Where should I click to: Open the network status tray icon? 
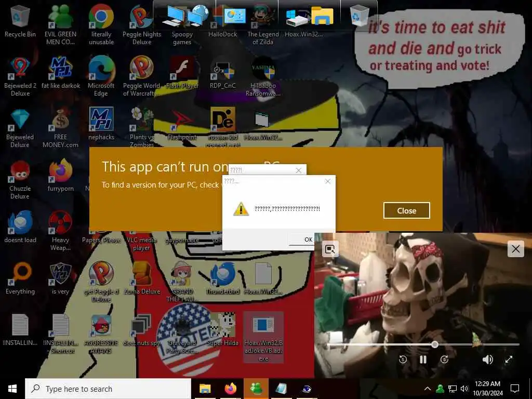(453, 389)
